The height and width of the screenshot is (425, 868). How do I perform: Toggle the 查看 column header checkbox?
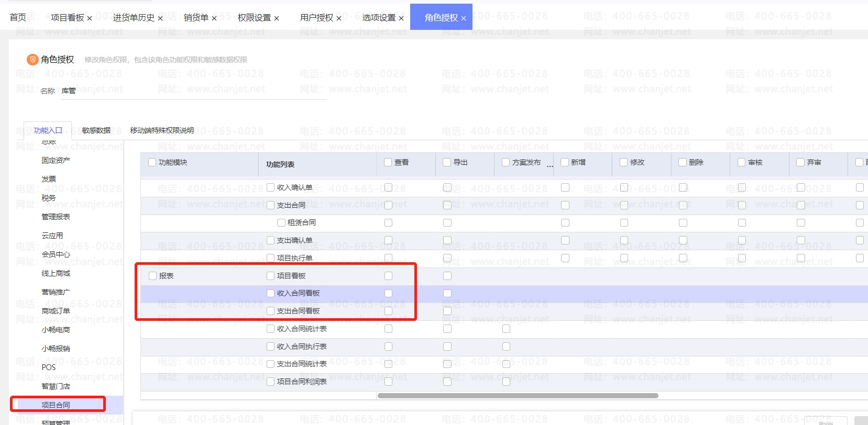(x=388, y=162)
